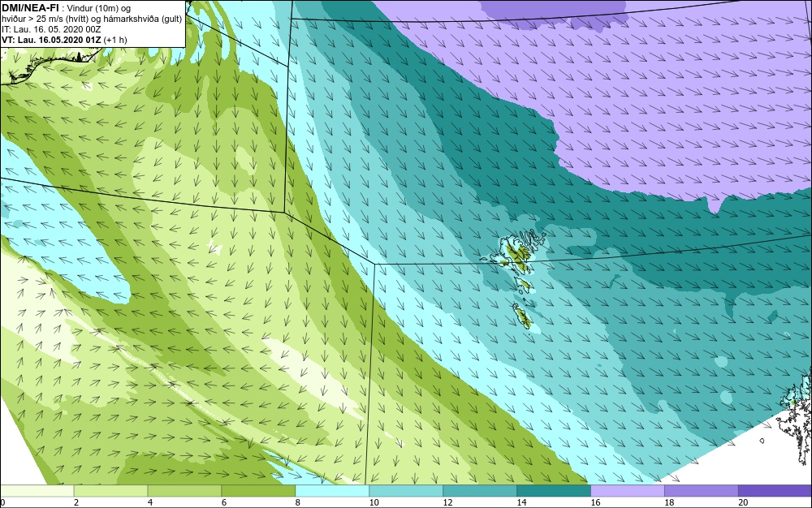Click the legend scale label '6'

224,502
